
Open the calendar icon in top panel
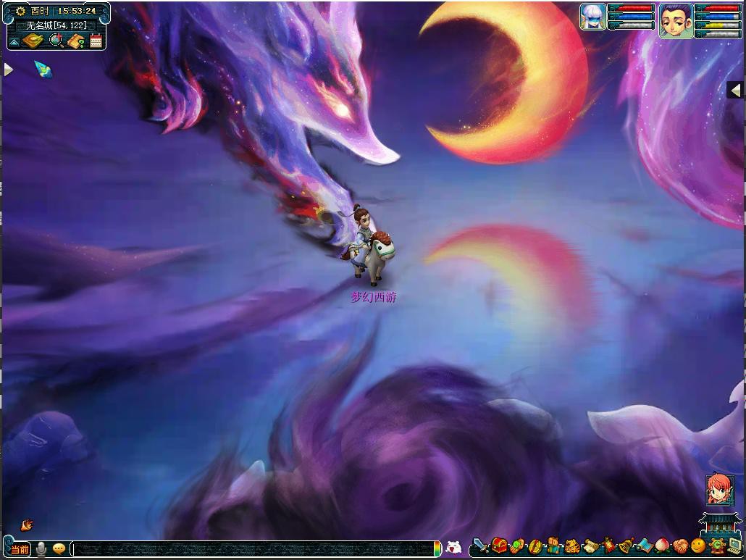[x=96, y=41]
